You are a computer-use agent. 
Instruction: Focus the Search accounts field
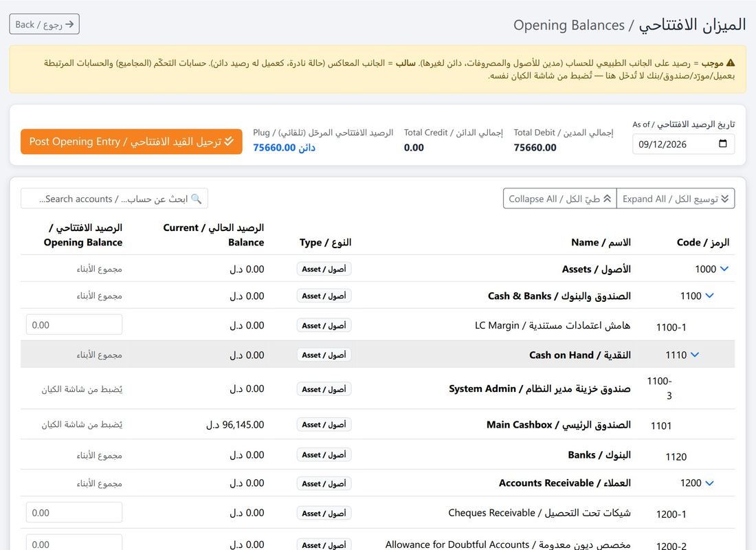pyautogui.click(x=114, y=198)
